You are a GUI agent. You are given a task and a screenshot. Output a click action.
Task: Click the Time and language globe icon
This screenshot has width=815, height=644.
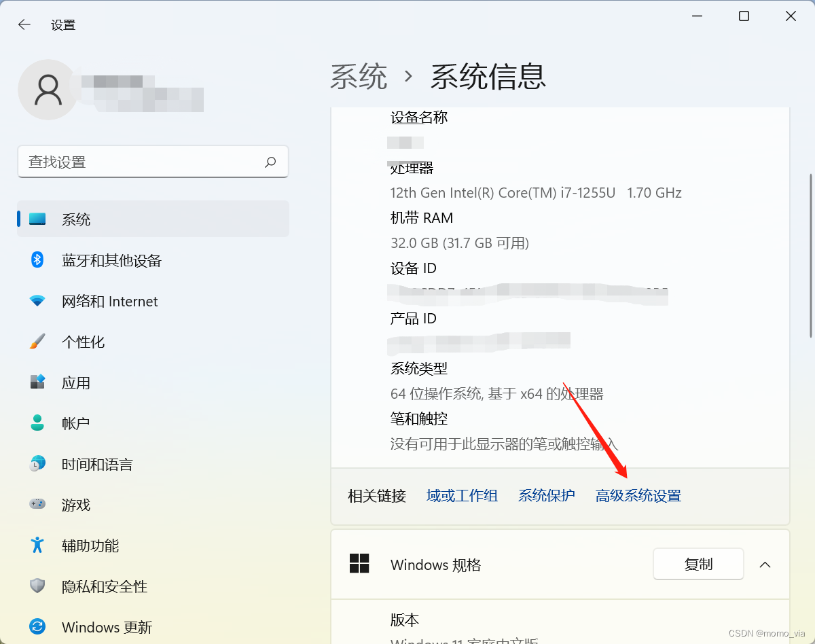pyautogui.click(x=37, y=463)
